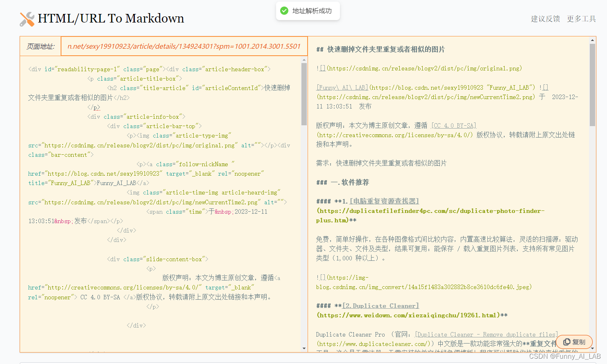Click the HTML/URL To Markdown title
Screen dimensions: 607x364
tap(111, 18)
